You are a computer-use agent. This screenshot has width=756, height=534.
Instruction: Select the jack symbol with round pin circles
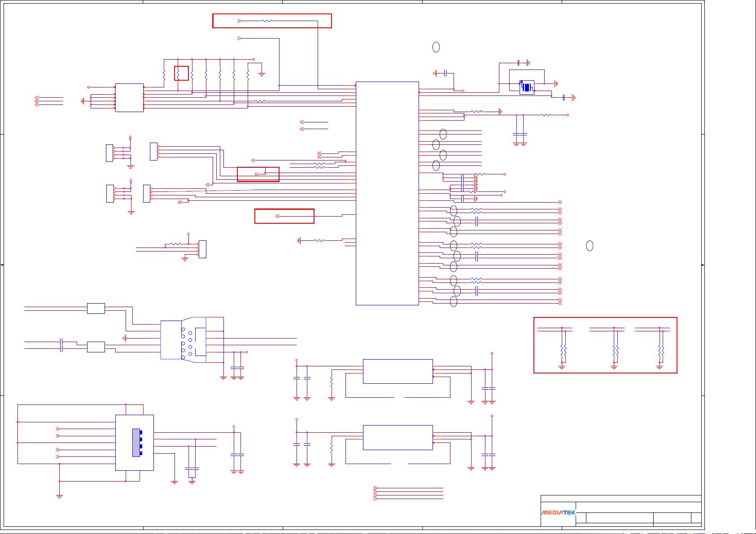pos(183,340)
